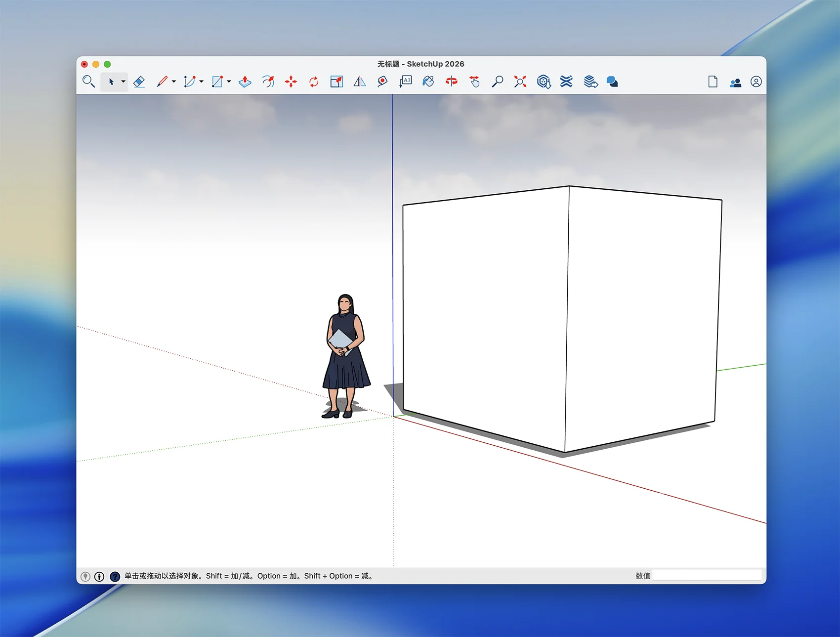Pick the Tape Measure tool
This screenshot has height=637, width=840.
[x=382, y=82]
